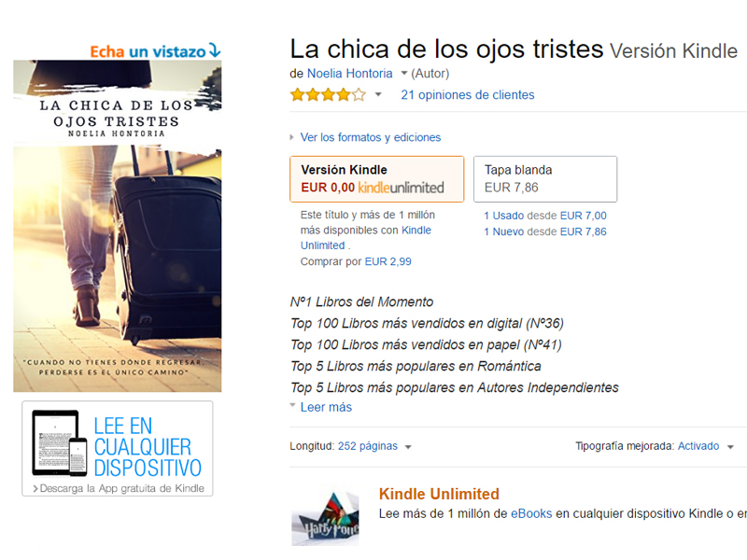Open the 252 páginas length dropdown arrow
The height and width of the screenshot is (560, 747).
[x=408, y=447]
